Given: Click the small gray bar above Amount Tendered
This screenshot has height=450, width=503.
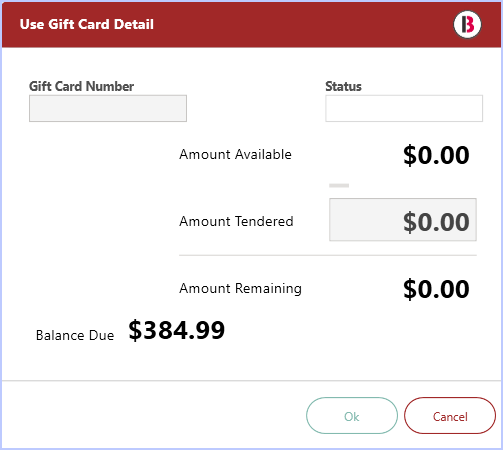Looking at the screenshot, I should (339, 185).
